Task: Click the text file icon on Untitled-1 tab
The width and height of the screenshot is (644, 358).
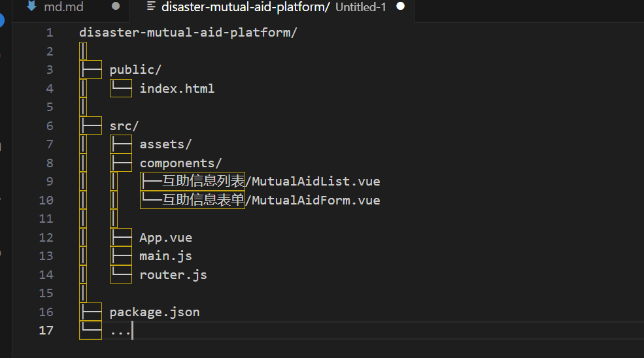Action: 152,7
